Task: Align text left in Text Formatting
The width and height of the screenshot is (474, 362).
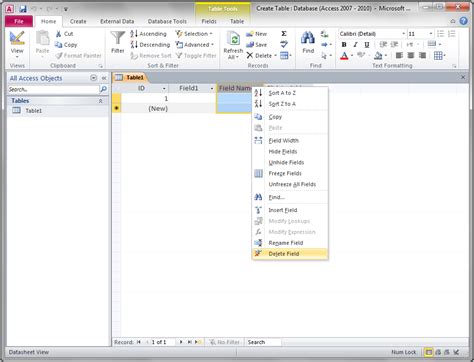Action: pyautogui.click(x=399, y=56)
